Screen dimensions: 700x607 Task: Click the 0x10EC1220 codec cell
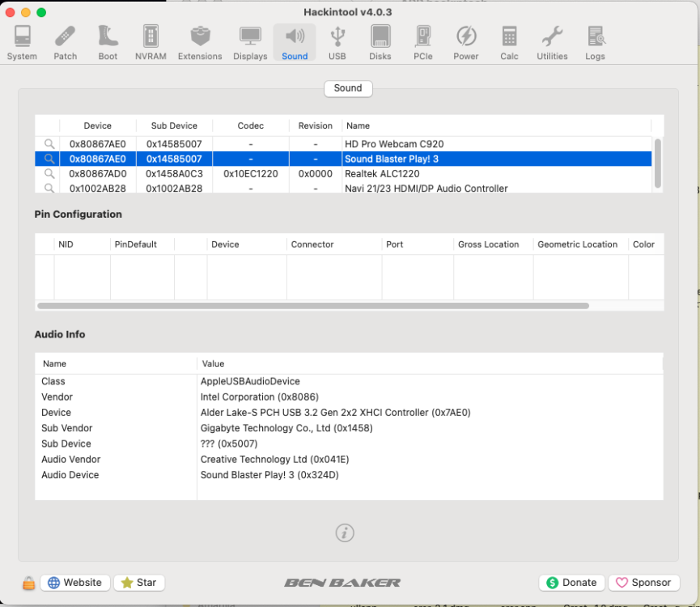coord(250,174)
